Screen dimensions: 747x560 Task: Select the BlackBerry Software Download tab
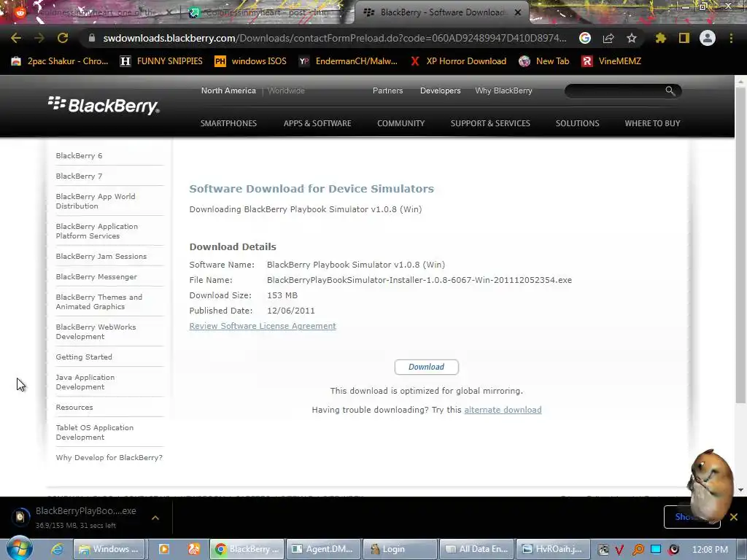pyautogui.click(x=441, y=12)
